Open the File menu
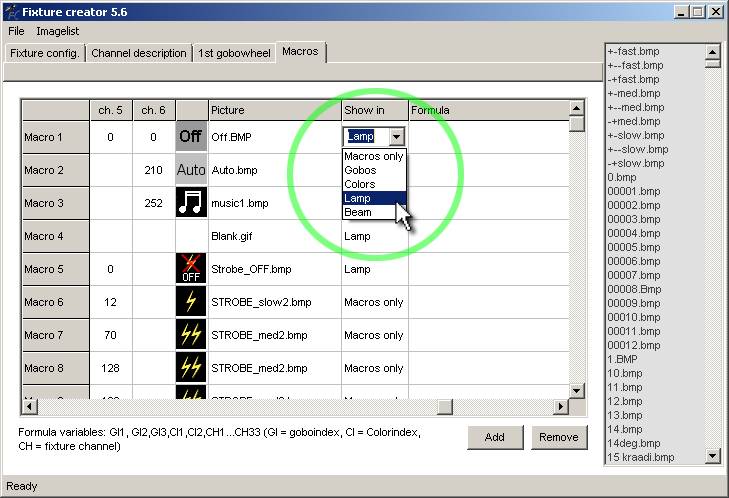 (x=16, y=32)
